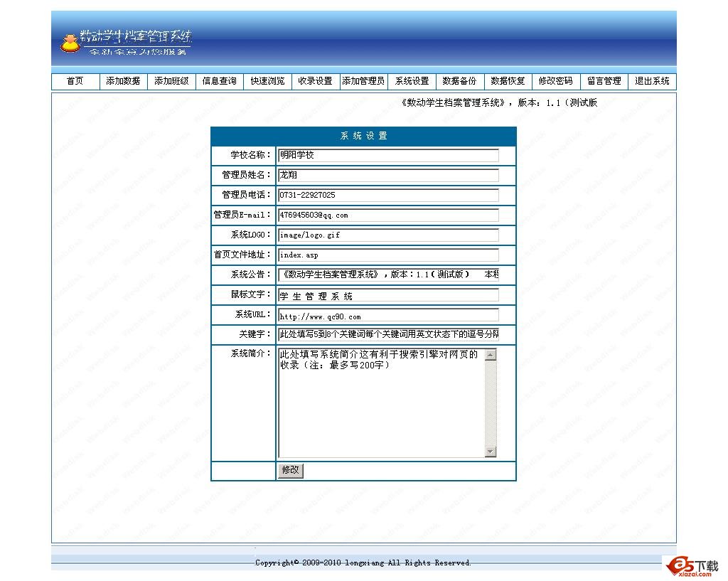Click the 学校名称 input field
Screen dimensions: 728x581
(388, 155)
